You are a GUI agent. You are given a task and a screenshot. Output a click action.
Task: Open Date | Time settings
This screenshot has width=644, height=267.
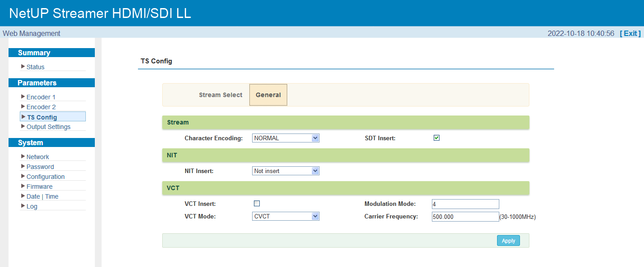click(x=42, y=196)
